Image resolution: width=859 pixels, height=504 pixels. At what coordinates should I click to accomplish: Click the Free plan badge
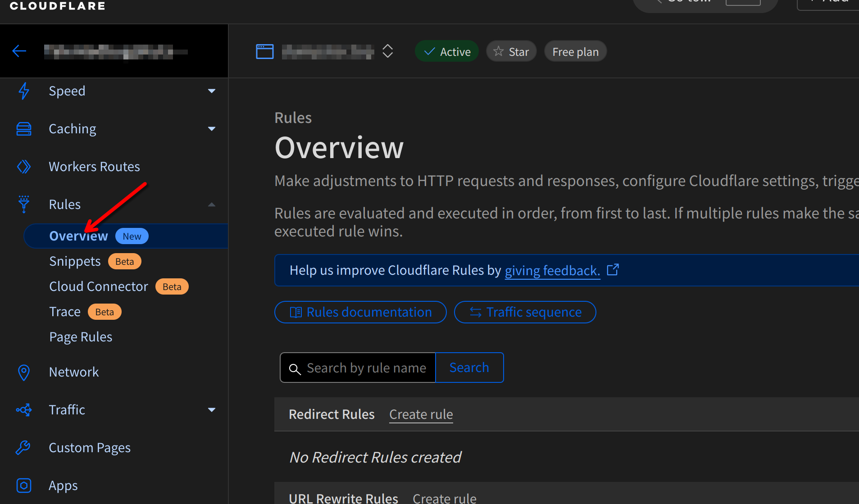[576, 51]
